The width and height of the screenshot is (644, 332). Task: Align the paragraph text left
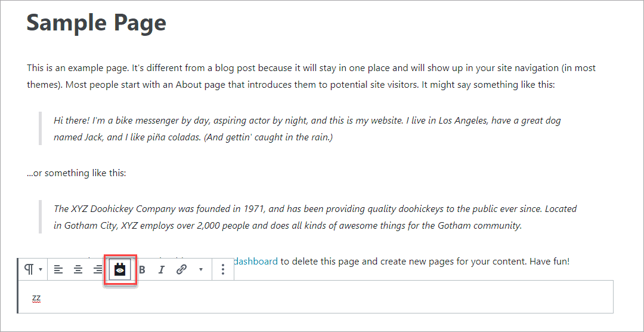(x=58, y=270)
